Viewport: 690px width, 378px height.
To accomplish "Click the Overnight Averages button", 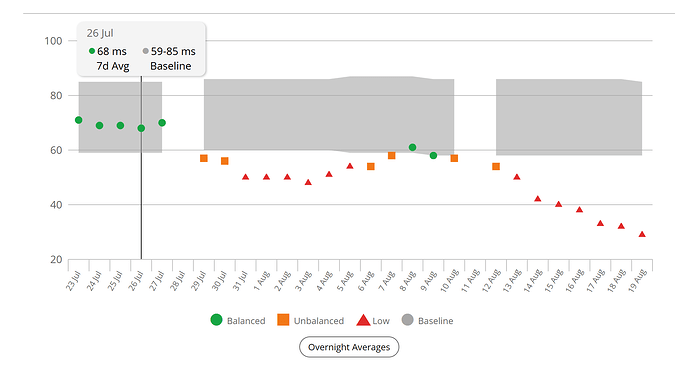I will (349, 347).
